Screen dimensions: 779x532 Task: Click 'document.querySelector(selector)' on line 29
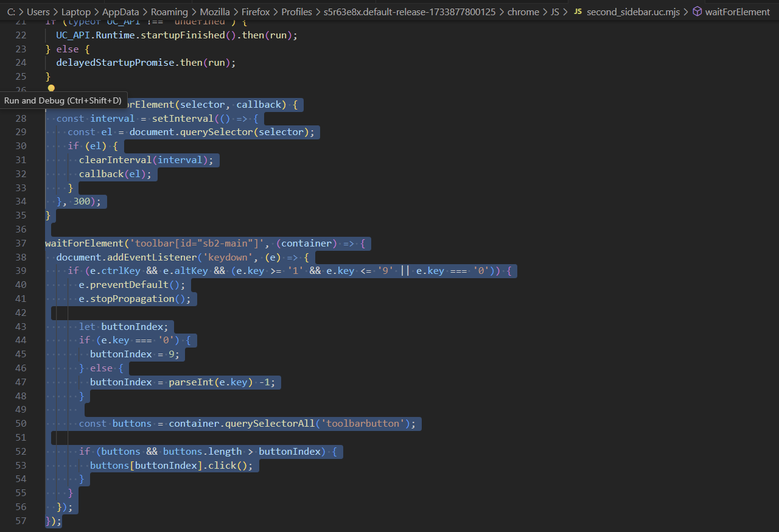click(x=219, y=132)
